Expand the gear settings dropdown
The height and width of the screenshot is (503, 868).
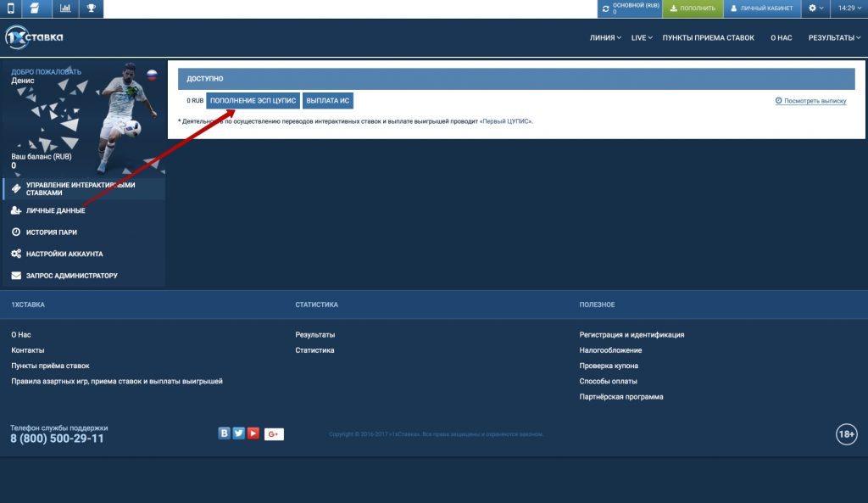point(815,8)
